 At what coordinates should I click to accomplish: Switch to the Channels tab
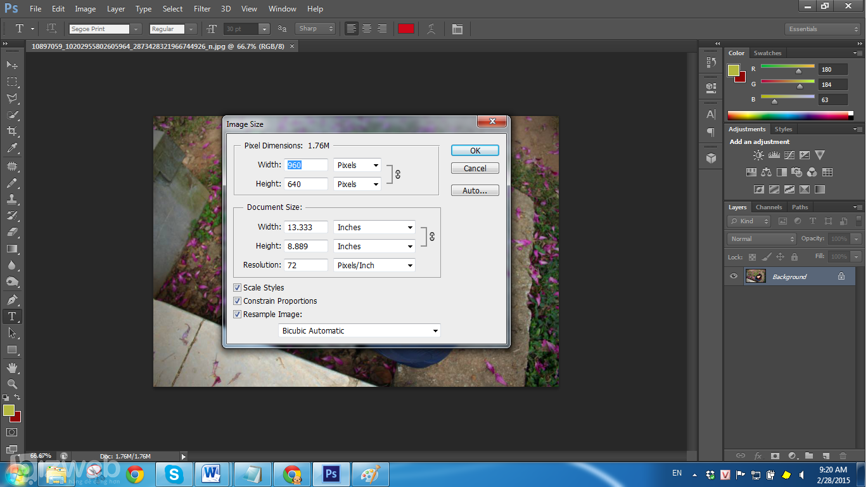coord(769,207)
